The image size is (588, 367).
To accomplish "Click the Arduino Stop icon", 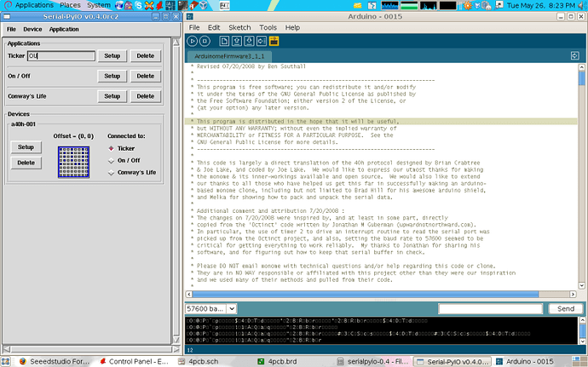I will coord(205,41).
